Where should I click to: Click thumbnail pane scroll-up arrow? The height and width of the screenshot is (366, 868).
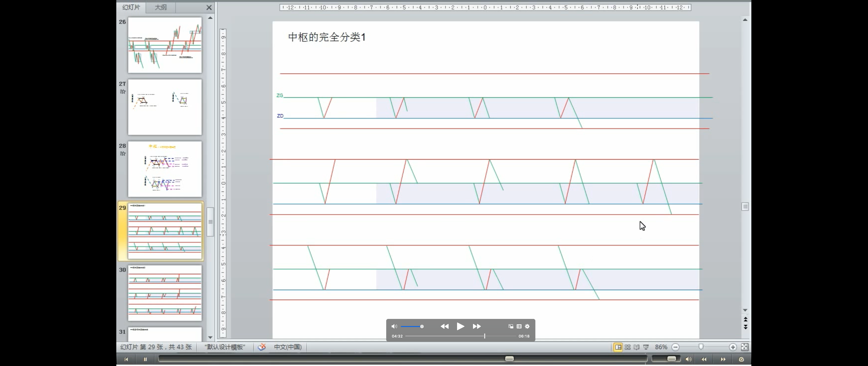click(x=210, y=18)
